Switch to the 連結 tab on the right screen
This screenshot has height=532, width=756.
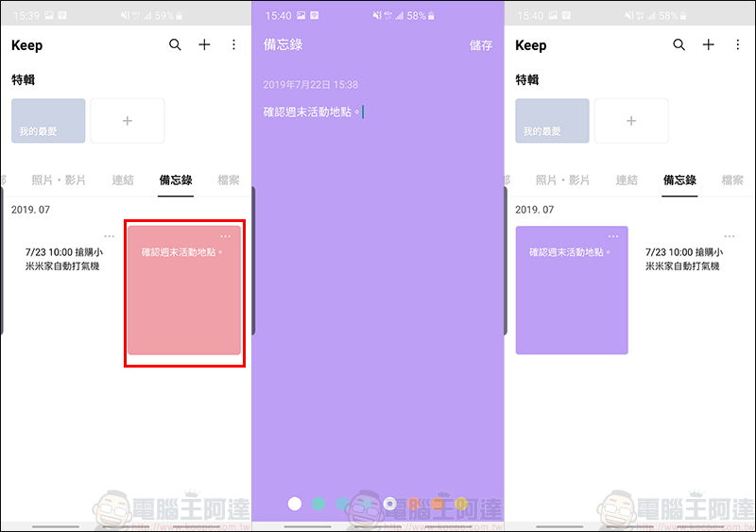(627, 180)
